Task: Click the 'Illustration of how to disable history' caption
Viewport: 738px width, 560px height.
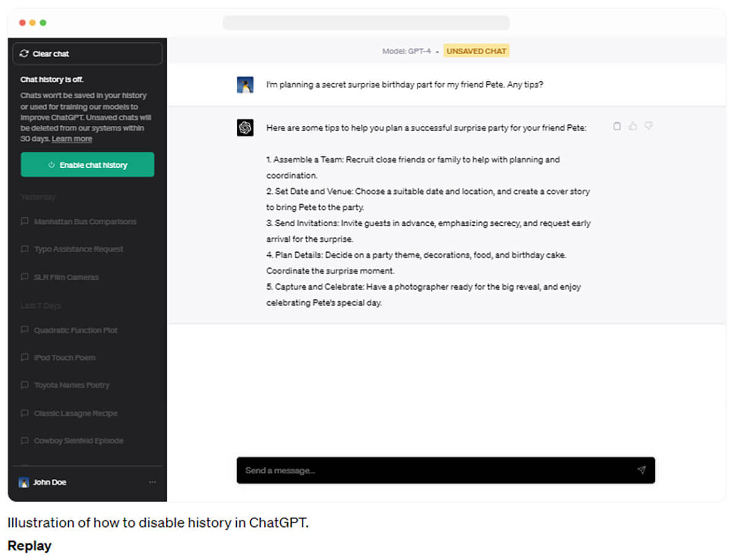Action: 158,523
